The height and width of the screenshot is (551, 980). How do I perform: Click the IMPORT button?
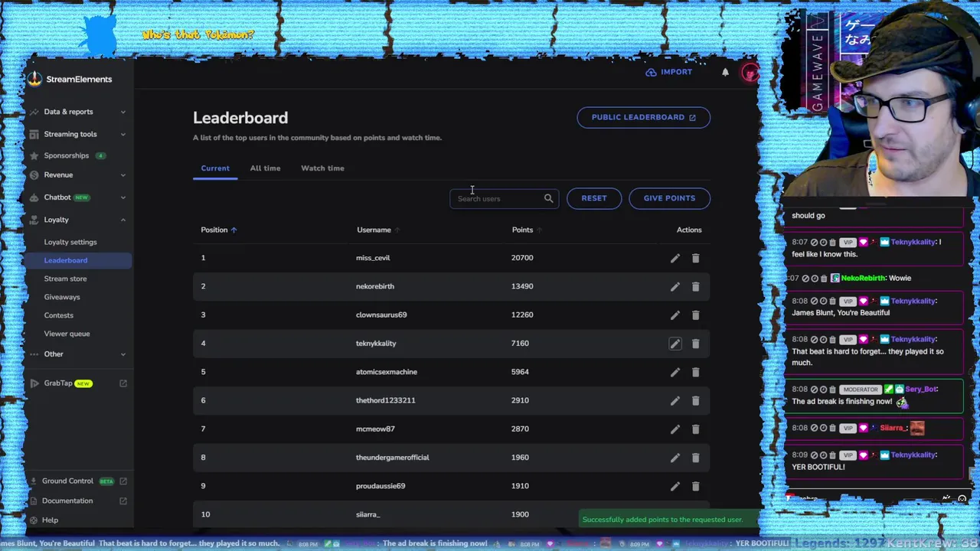[668, 72]
